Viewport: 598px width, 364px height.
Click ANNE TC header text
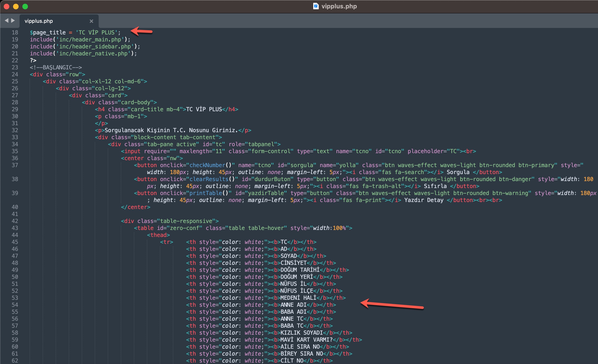(292, 319)
